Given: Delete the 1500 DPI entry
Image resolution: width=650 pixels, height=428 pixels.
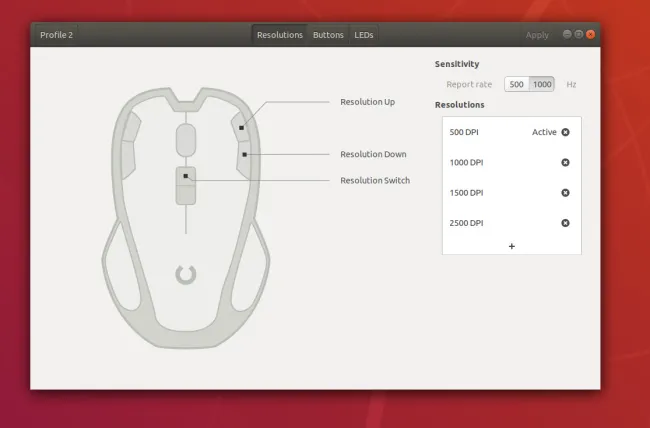Looking at the screenshot, I should coord(565,192).
